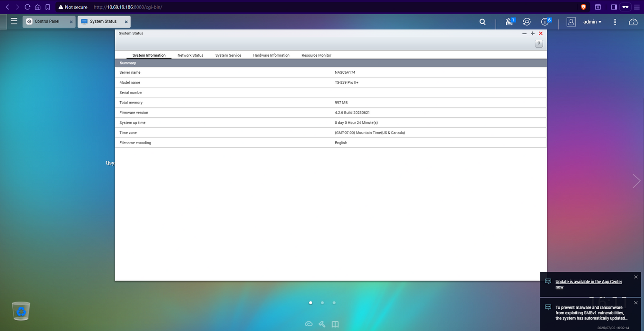Switch to System Status taskbar tab

[104, 22]
